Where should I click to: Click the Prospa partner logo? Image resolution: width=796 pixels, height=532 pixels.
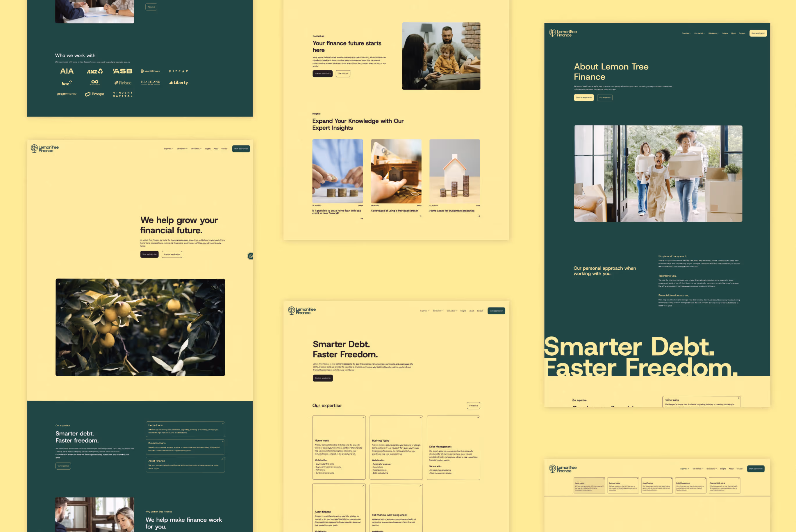tap(95, 94)
